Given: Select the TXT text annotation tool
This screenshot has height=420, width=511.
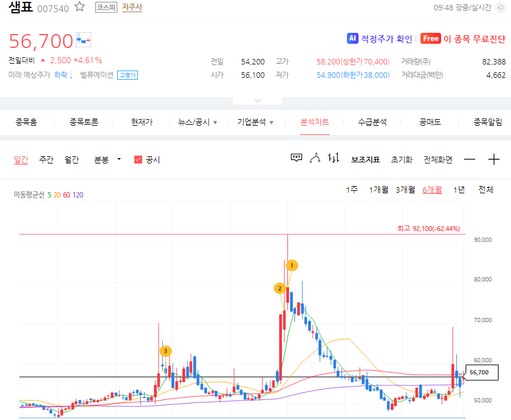Looking at the screenshot, I should point(296,157).
